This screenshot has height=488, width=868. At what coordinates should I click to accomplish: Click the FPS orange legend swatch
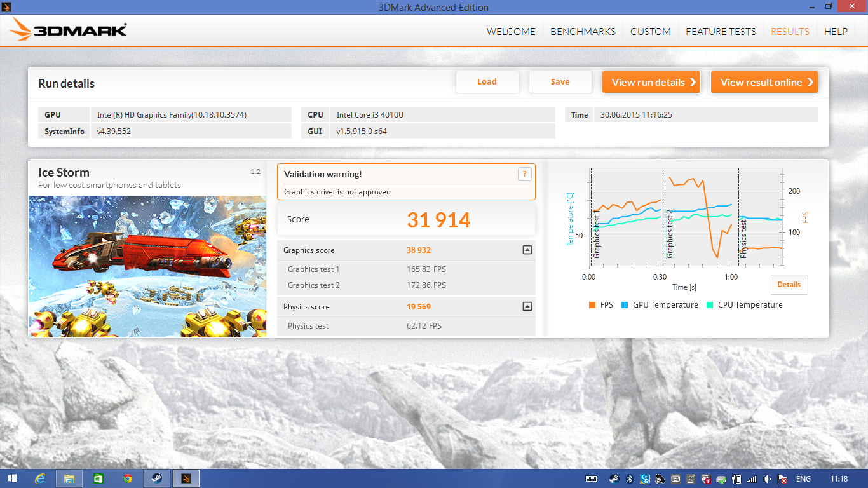592,305
